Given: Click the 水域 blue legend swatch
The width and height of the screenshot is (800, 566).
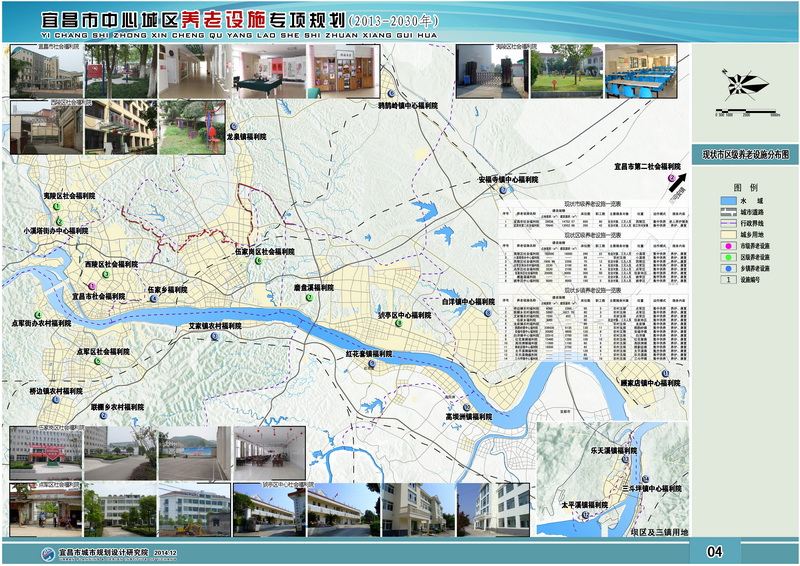Looking at the screenshot, I should [x=731, y=201].
